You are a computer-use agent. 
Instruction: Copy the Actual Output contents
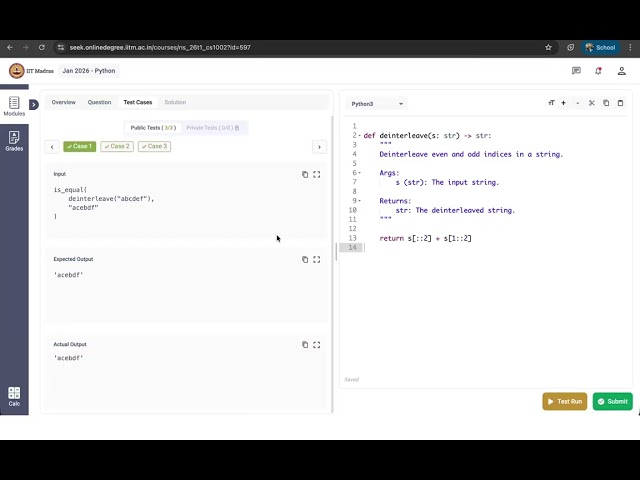pos(305,345)
